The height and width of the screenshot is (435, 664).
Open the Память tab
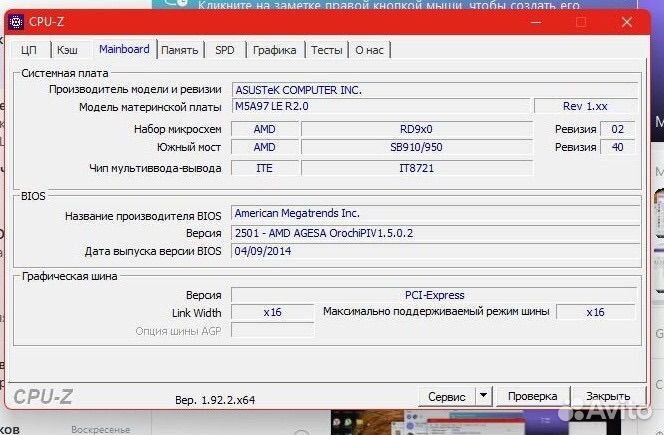(180, 50)
